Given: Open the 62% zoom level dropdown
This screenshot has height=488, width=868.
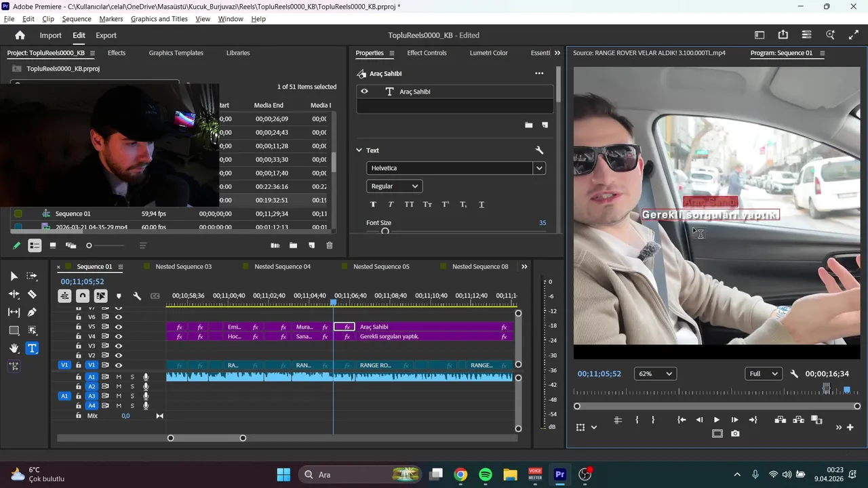Looking at the screenshot, I should coord(655,374).
